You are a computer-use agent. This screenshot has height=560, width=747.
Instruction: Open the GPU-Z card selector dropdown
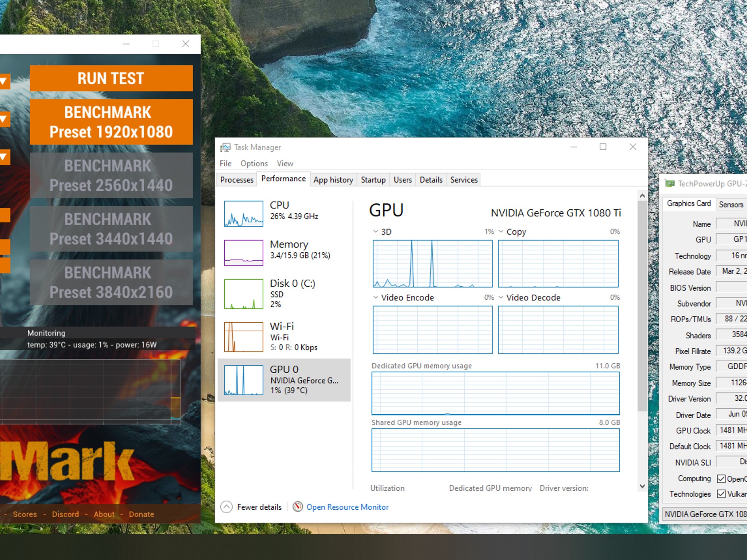[x=704, y=514]
